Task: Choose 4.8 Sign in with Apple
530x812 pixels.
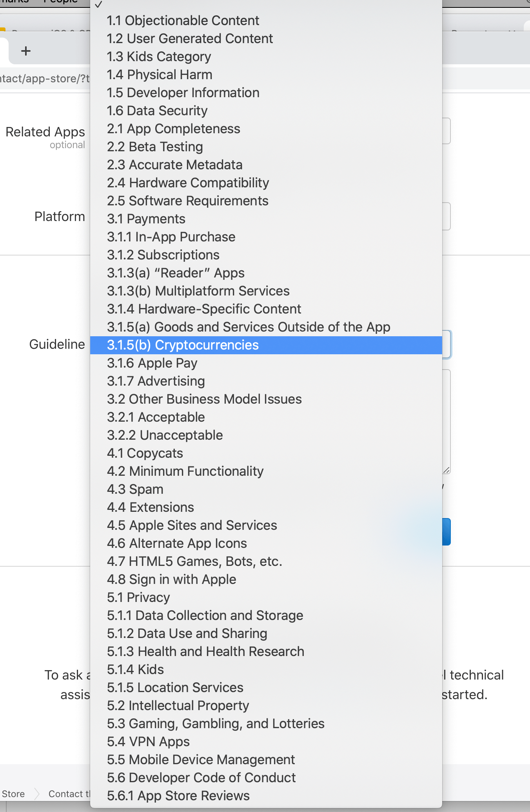Action: click(x=172, y=579)
